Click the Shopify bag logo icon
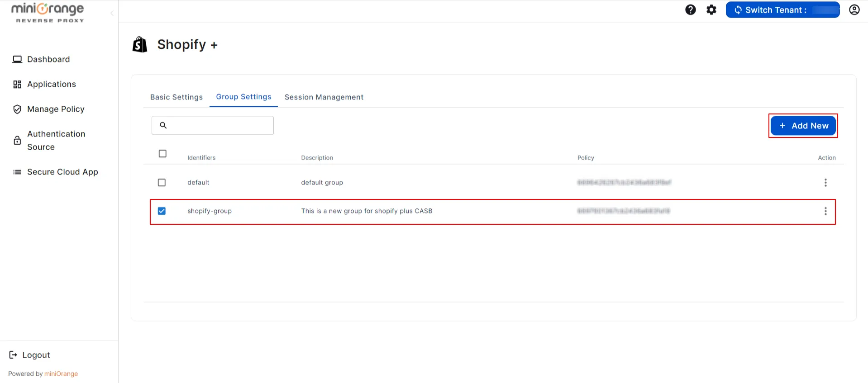This screenshot has height=383, width=868. point(140,45)
